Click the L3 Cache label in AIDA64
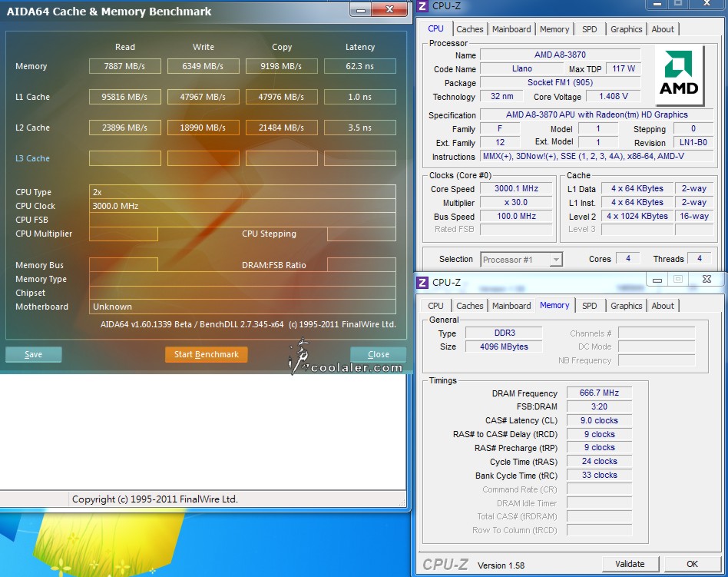728x577 pixels. (x=32, y=158)
